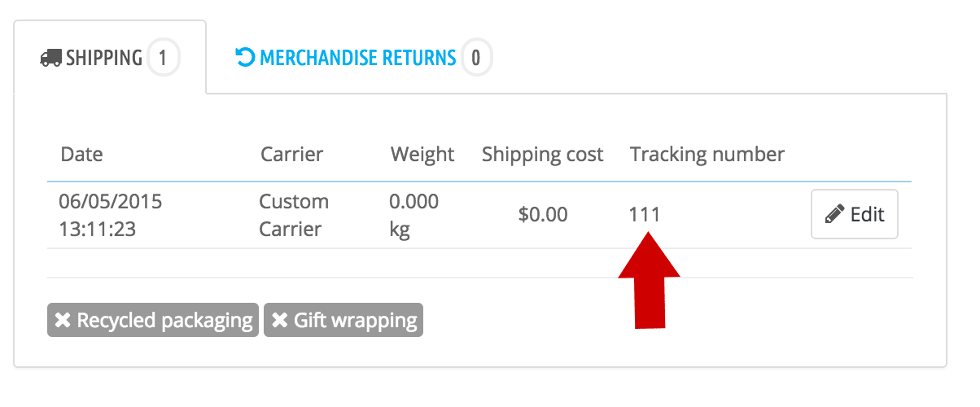Click the circular arrow Merchandise Returns icon
The image size is (980, 407).
point(244,58)
